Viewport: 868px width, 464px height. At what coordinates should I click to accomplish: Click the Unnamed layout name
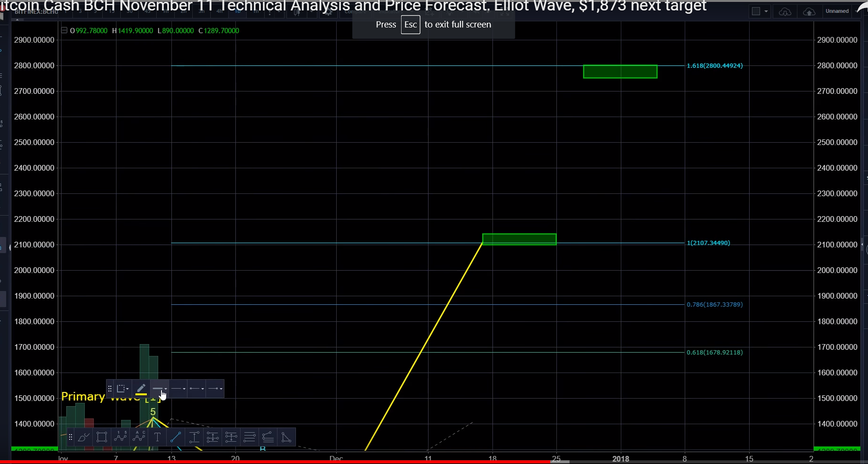[x=837, y=11]
